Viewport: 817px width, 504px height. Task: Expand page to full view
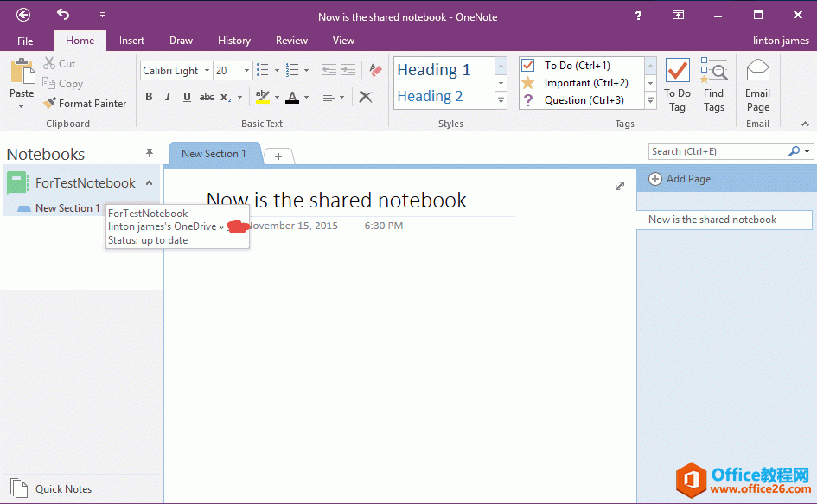coord(619,186)
